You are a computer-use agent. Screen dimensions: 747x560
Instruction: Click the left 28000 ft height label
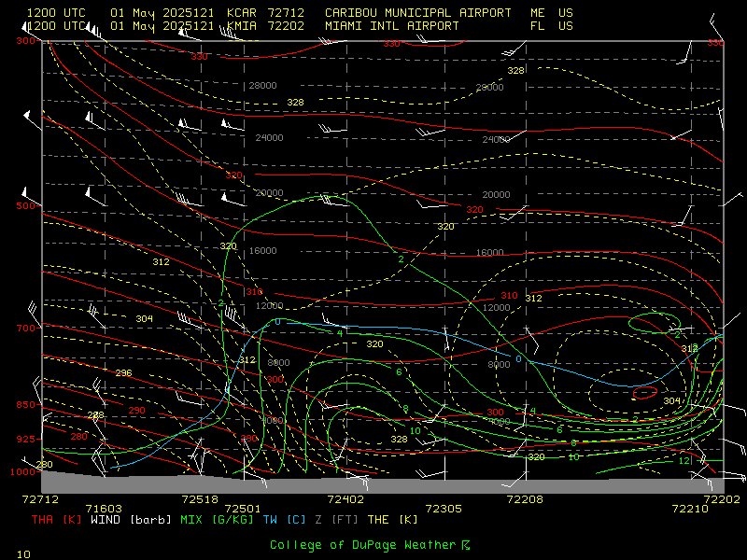(262, 86)
